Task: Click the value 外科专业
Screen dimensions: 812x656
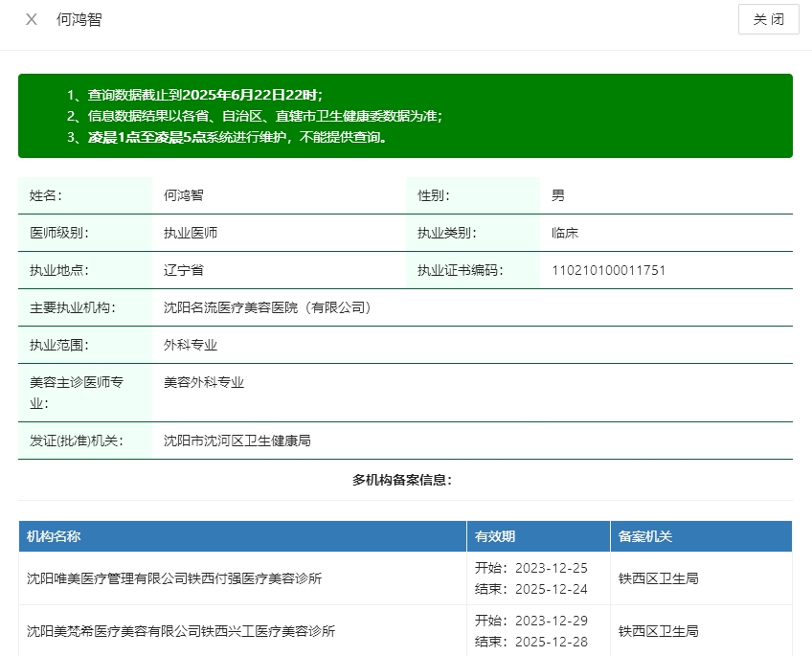Action: [x=191, y=345]
